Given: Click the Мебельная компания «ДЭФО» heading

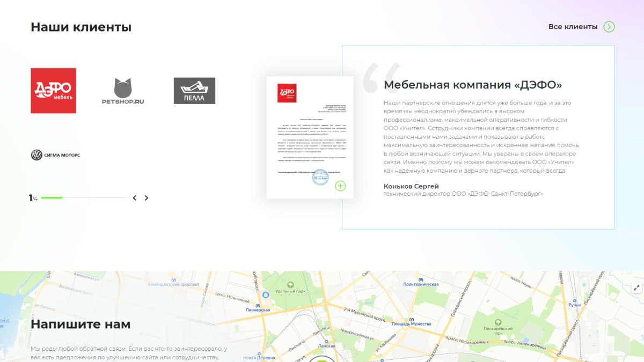Looking at the screenshot, I should pyautogui.click(x=473, y=85).
